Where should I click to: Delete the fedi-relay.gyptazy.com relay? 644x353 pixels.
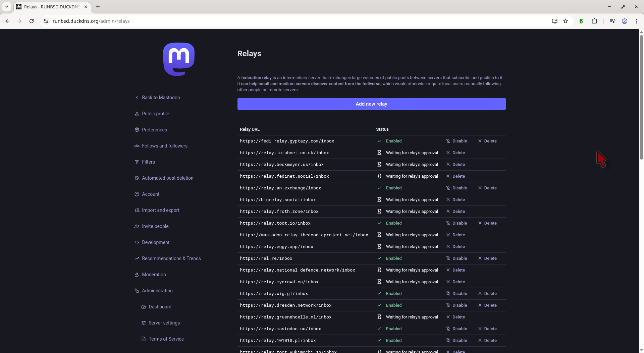pyautogui.click(x=487, y=141)
